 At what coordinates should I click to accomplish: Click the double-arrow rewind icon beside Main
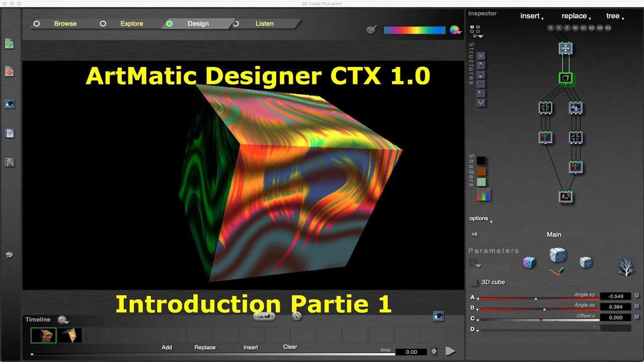474,234
